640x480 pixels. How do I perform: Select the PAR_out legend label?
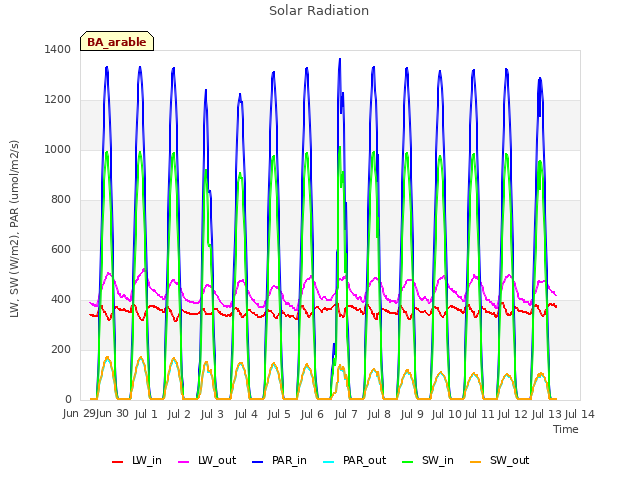(x=364, y=460)
